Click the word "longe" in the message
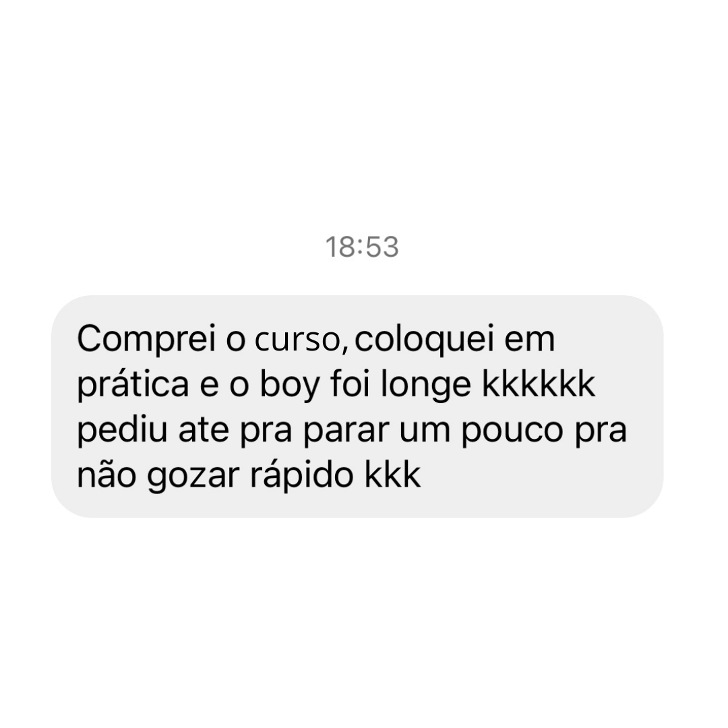728x728 pixels. click(426, 386)
